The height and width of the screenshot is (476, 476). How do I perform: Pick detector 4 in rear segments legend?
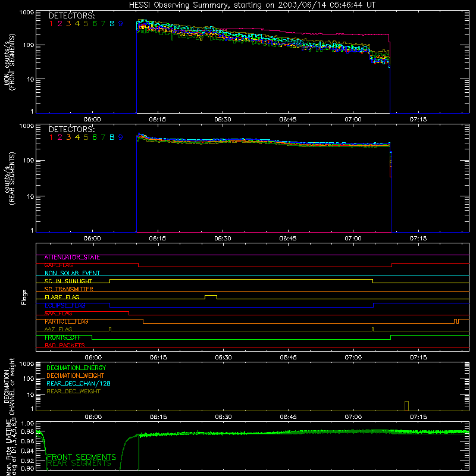pos(77,137)
